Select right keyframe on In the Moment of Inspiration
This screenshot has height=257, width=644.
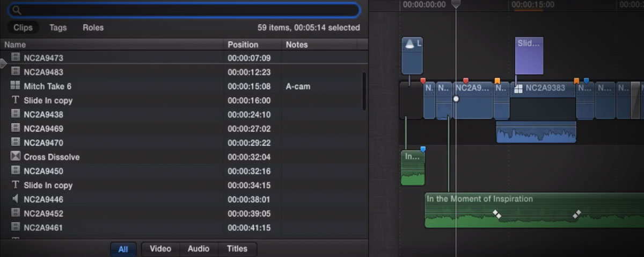click(x=576, y=214)
